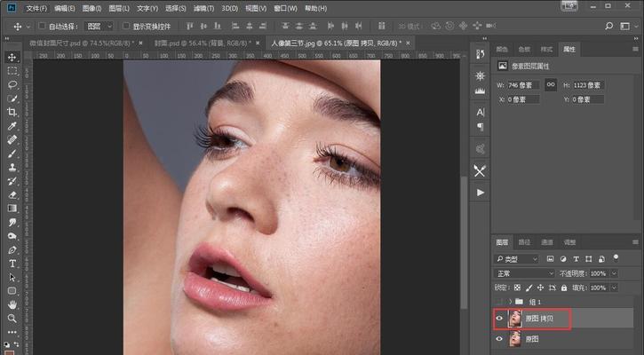Click the 原图 拷贝 layer thumbnail
This screenshot has height=355, width=644.
(x=514, y=319)
